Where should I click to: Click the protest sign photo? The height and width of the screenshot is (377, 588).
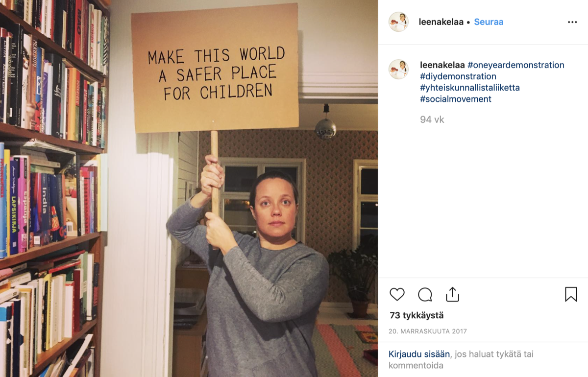[x=189, y=188]
